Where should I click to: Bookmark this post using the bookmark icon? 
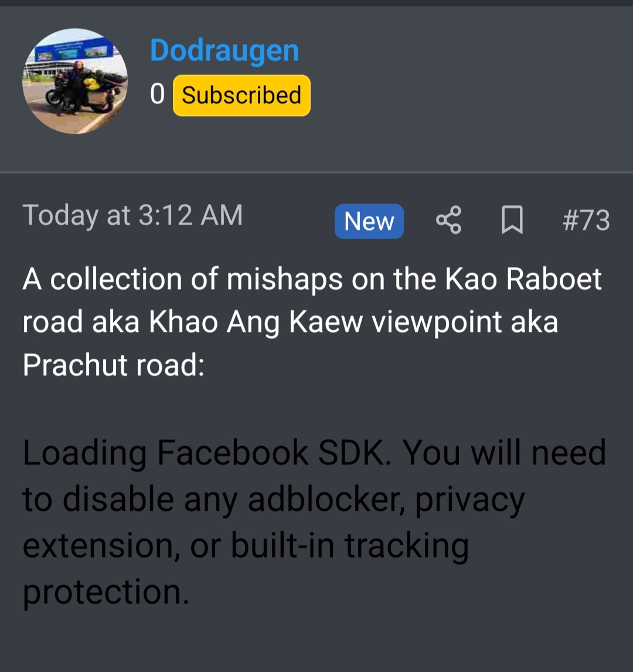(512, 220)
